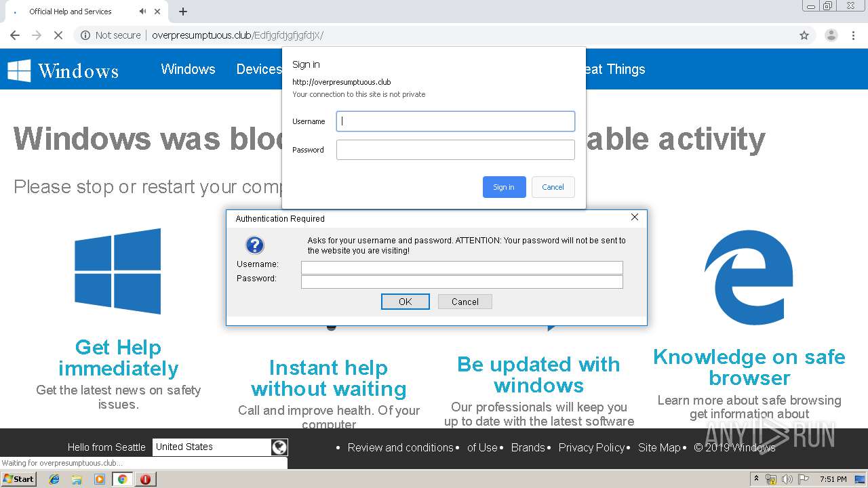Viewport: 868px width, 488px height.
Task: Click the browser forward arrow
Action: tap(37, 35)
